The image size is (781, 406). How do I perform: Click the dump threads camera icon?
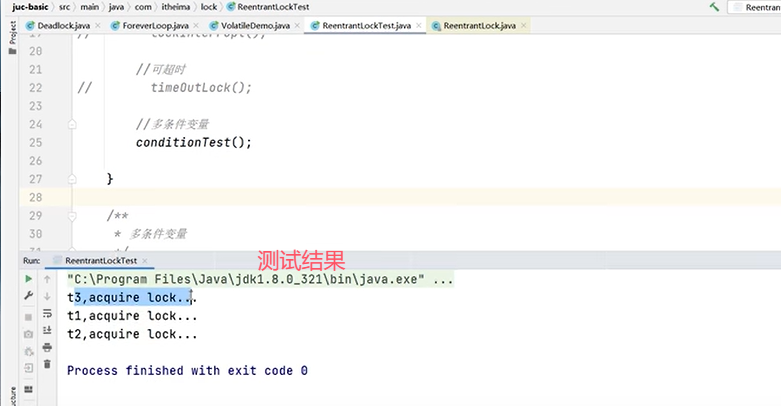(28, 334)
